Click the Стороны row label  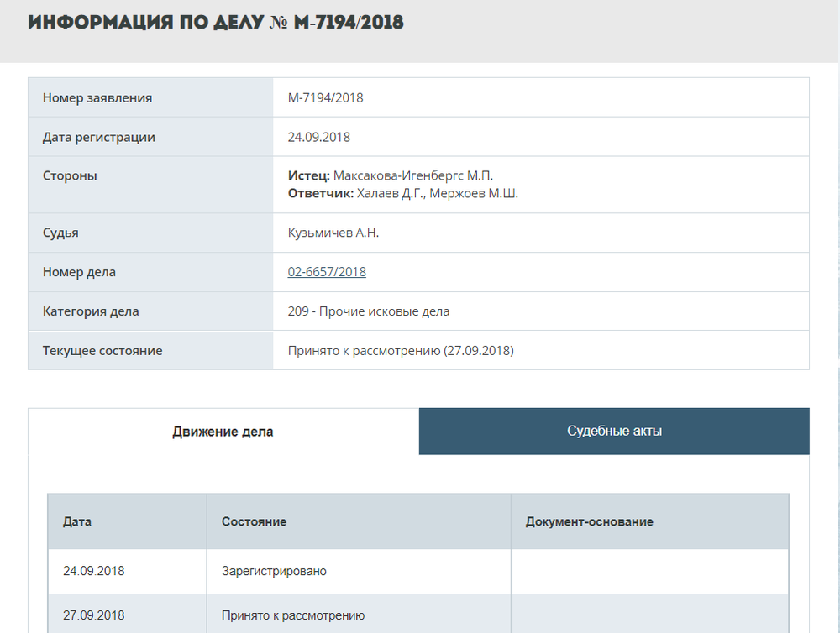pyautogui.click(x=70, y=175)
